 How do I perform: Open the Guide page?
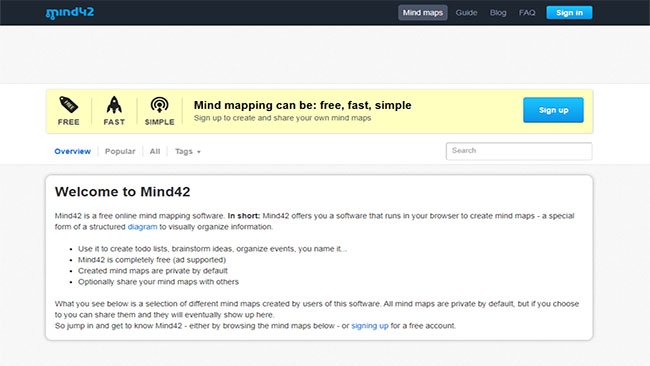point(466,12)
